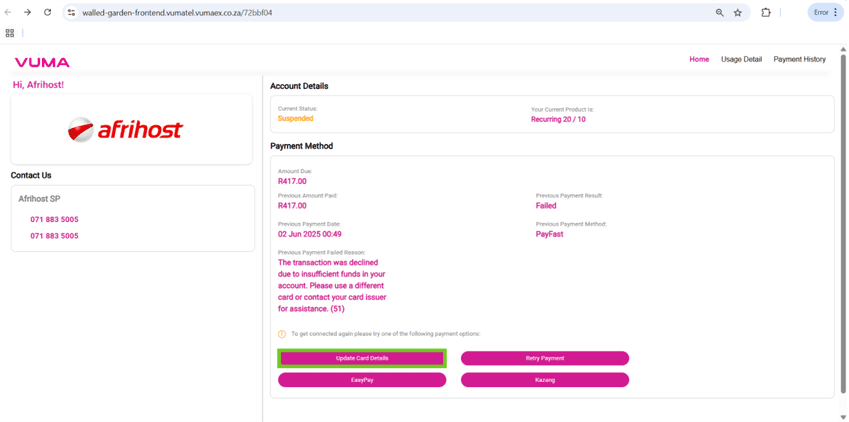Image resolution: width=849 pixels, height=422 pixels.
Task: Reload the current page
Action: [47, 13]
